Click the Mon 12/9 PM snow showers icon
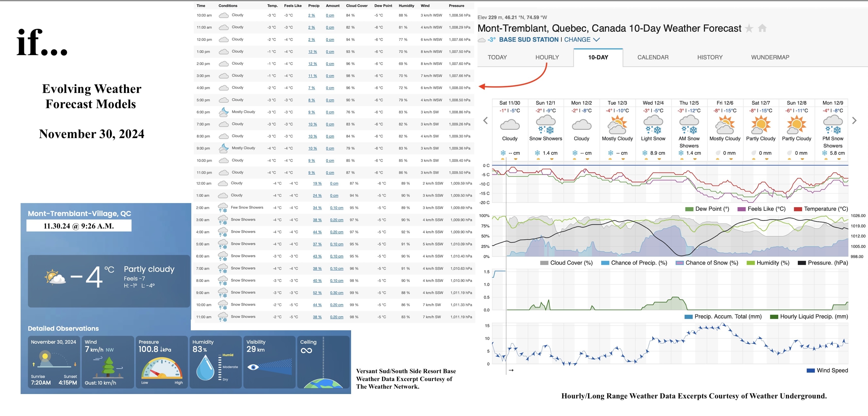The width and height of the screenshot is (868, 416). click(833, 124)
